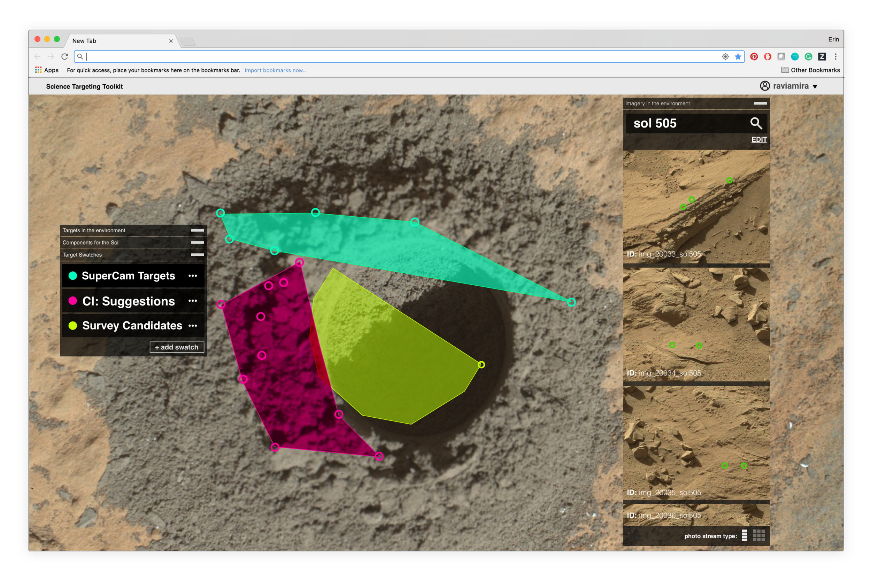This screenshot has width=871, height=588.
Task: Click the bookmark star icon
Action: point(738,56)
